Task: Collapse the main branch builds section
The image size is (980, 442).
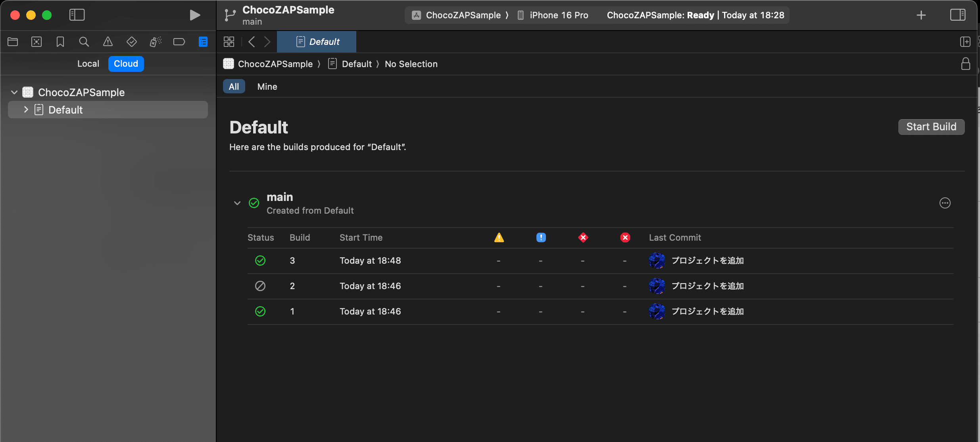Action: click(237, 203)
